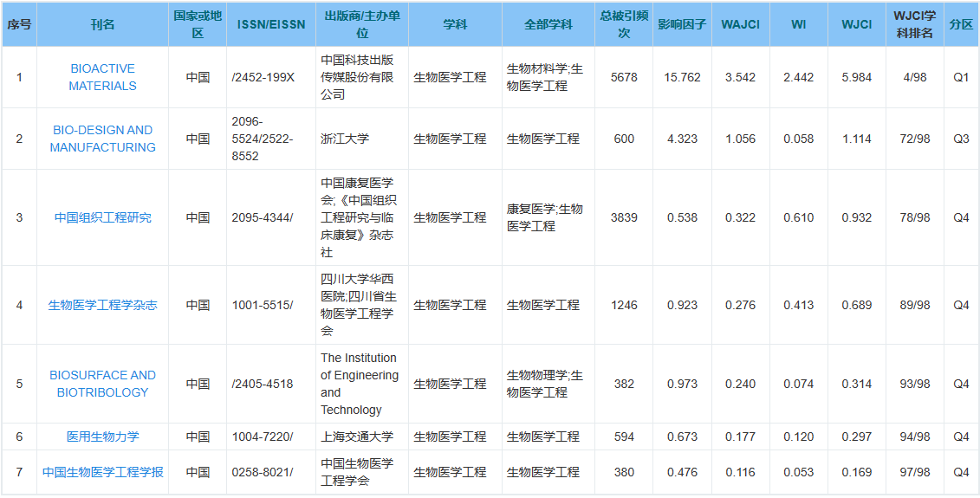Click the ISSN/EISSN column header
Screen dimensions: 980x498
271,24
